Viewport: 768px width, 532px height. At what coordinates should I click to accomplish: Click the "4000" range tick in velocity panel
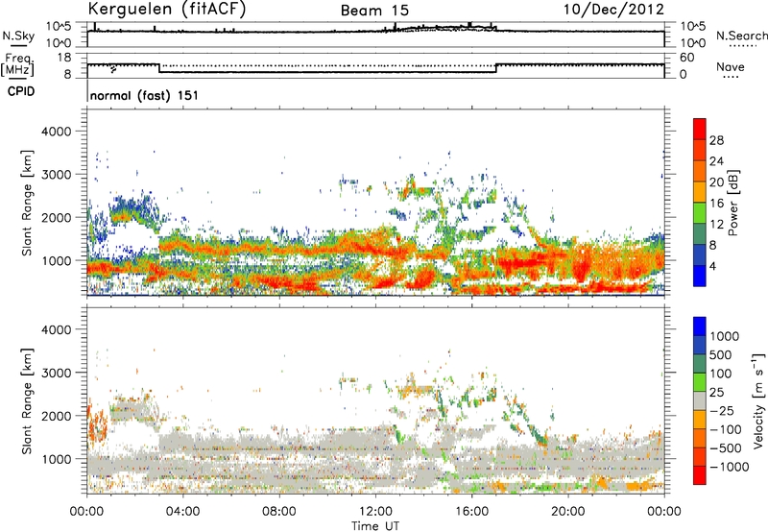pyautogui.click(x=56, y=329)
